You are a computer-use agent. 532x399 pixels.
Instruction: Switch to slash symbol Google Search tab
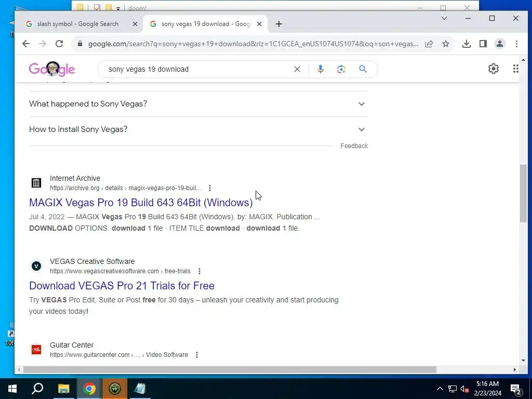(x=78, y=24)
